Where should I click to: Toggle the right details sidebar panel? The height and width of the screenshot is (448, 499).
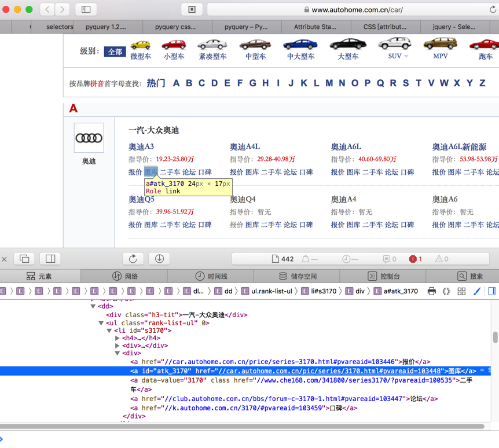(x=491, y=291)
